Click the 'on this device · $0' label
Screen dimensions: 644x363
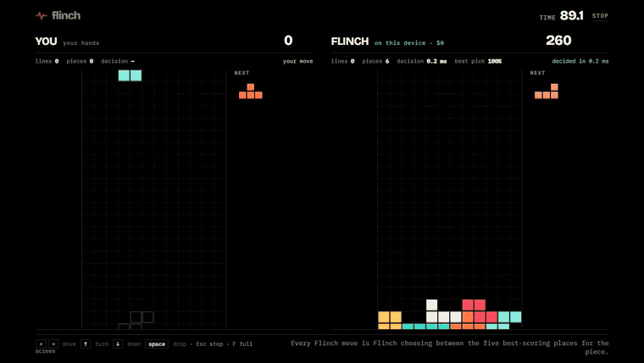pyautogui.click(x=409, y=42)
